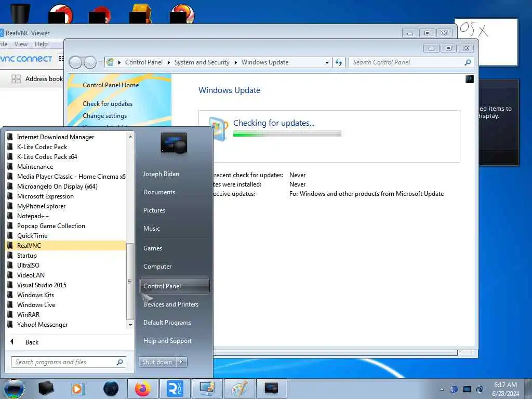Expand the address bar history dropdown
532x399 pixels.
click(x=327, y=63)
